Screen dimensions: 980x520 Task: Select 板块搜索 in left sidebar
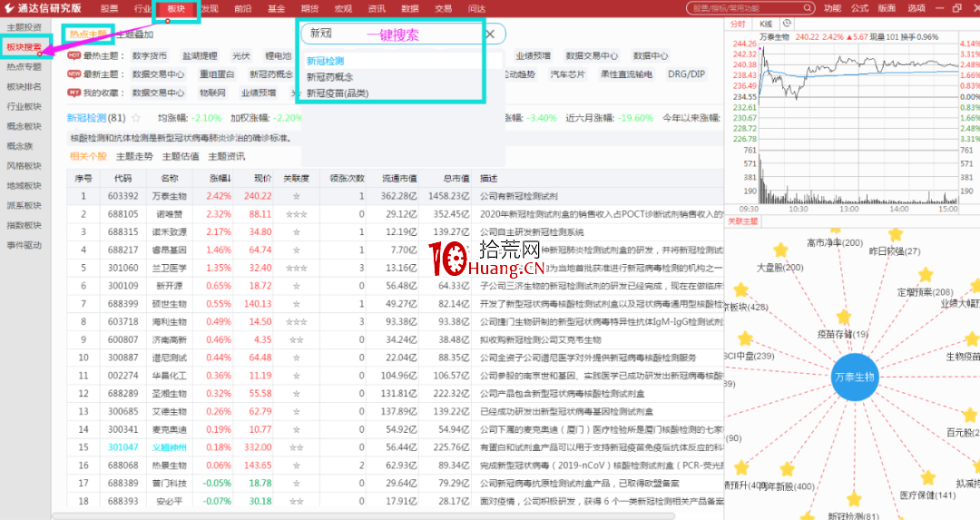pyautogui.click(x=24, y=47)
